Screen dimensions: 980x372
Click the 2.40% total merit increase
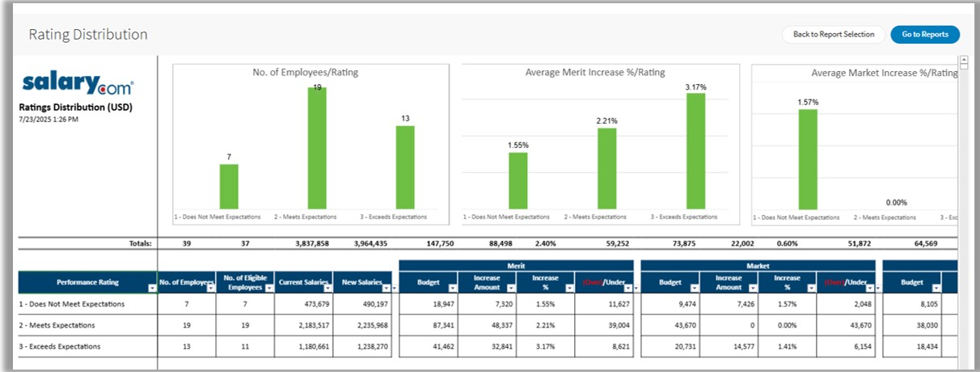pyautogui.click(x=545, y=243)
